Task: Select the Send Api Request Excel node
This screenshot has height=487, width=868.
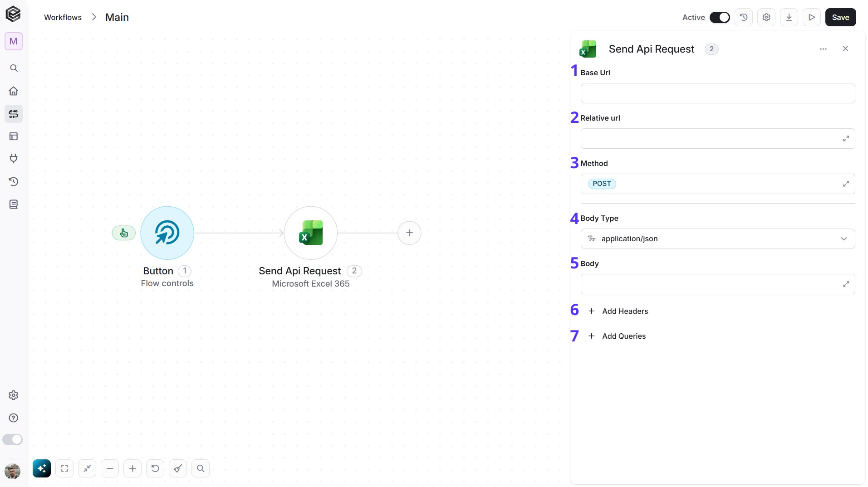Action: pyautogui.click(x=311, y=233)
